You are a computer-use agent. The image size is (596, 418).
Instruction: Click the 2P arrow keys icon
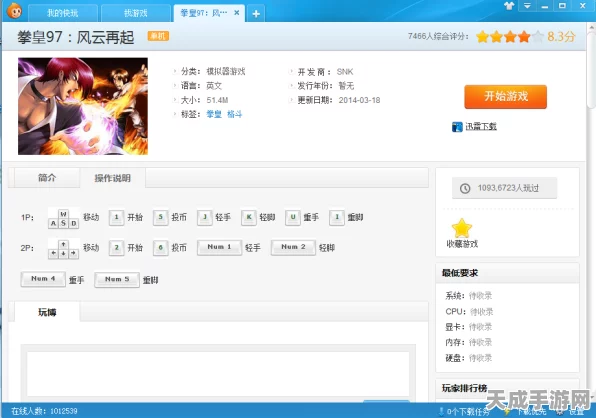63,249
